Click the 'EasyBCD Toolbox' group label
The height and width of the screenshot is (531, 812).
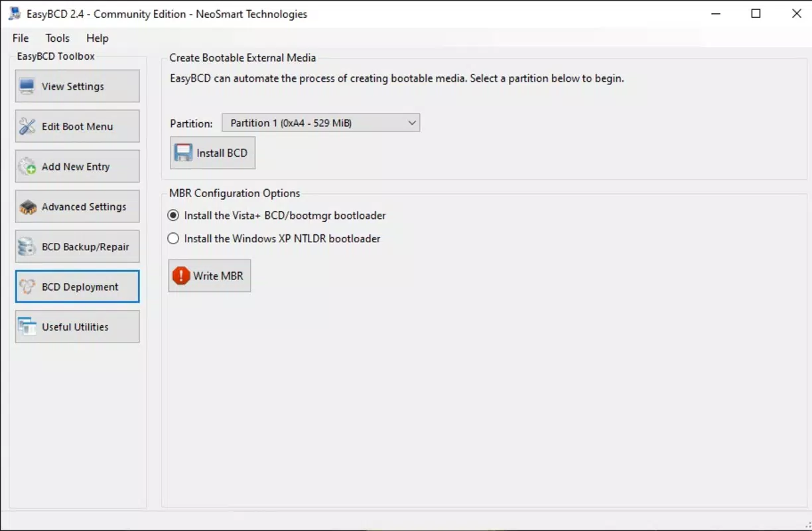point(56,56)
